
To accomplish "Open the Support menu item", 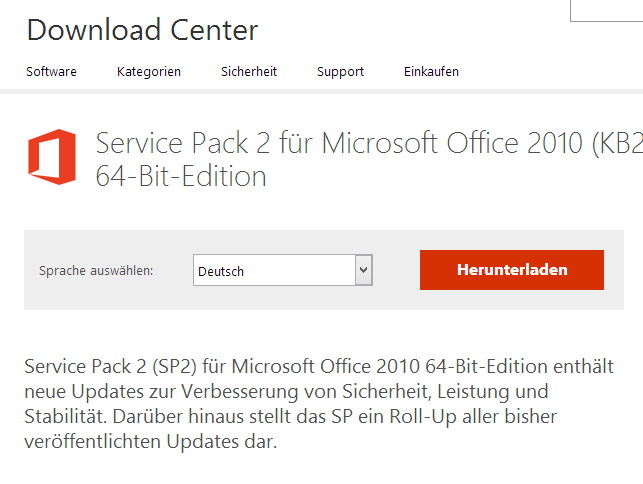I will (x=340, y=72).
